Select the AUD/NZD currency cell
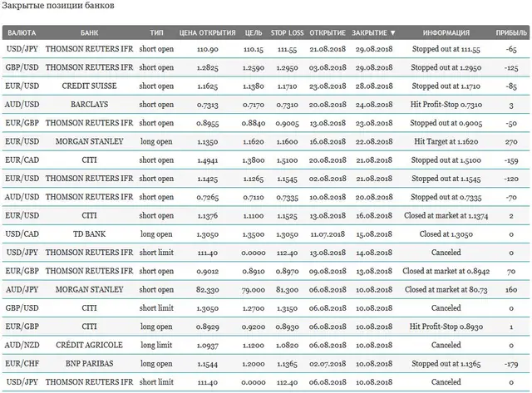Viewport: 532px width, 393px height. point(22,345)
